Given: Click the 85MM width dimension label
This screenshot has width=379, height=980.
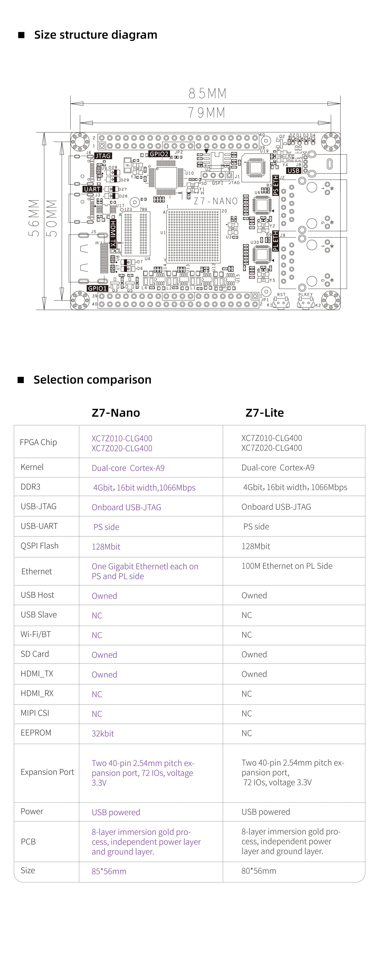Looking at the screenshot, I should click(x=208, y=93).
